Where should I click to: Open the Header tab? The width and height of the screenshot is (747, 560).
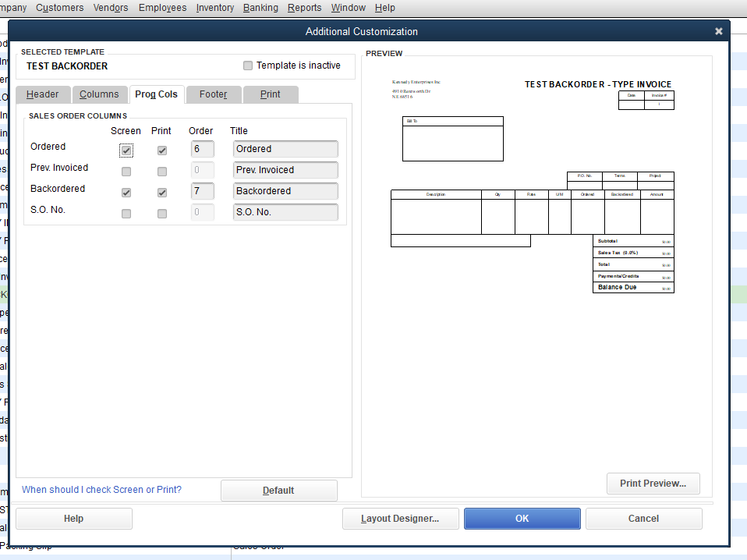(43, 94)
